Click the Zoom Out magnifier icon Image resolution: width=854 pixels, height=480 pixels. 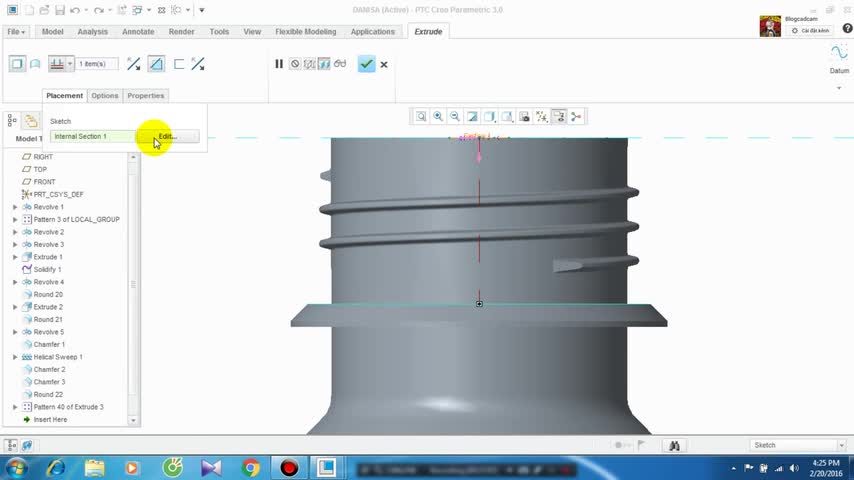click(455, 117)
